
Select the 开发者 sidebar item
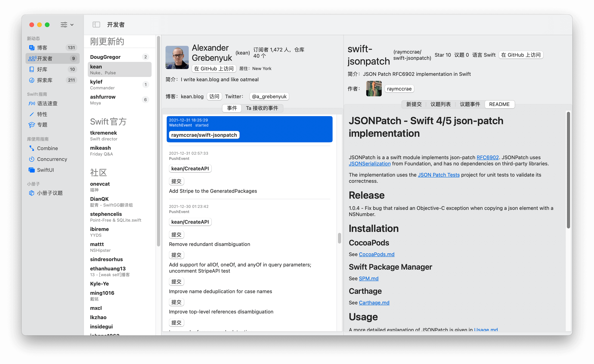pyautogui.click(x=52, y=58)
